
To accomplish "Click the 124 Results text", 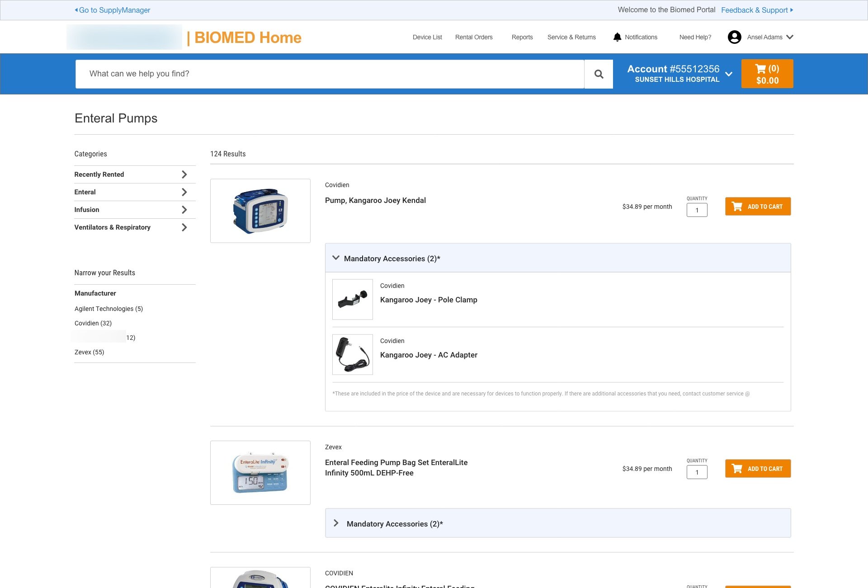I will point(228,154).
